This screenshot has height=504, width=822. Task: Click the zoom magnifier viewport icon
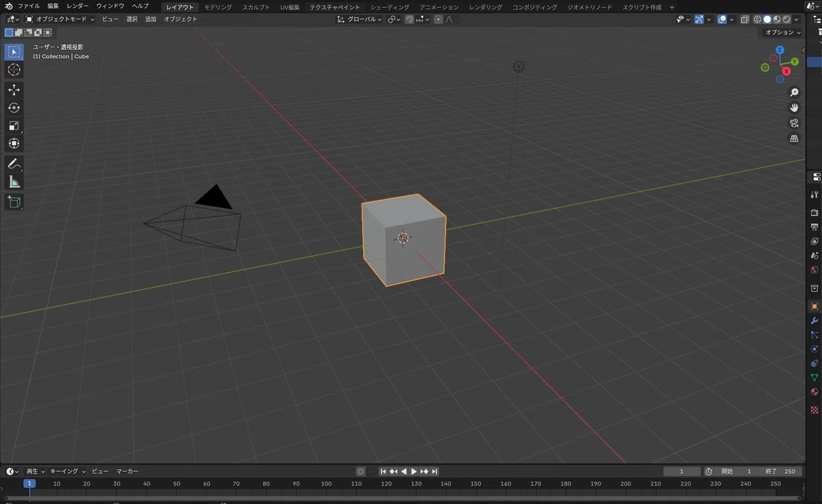794,92
